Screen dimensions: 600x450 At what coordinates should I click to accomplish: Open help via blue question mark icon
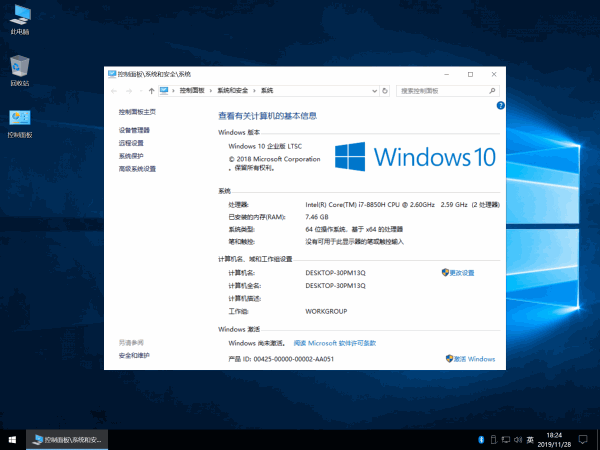click(x=501, y=105)
